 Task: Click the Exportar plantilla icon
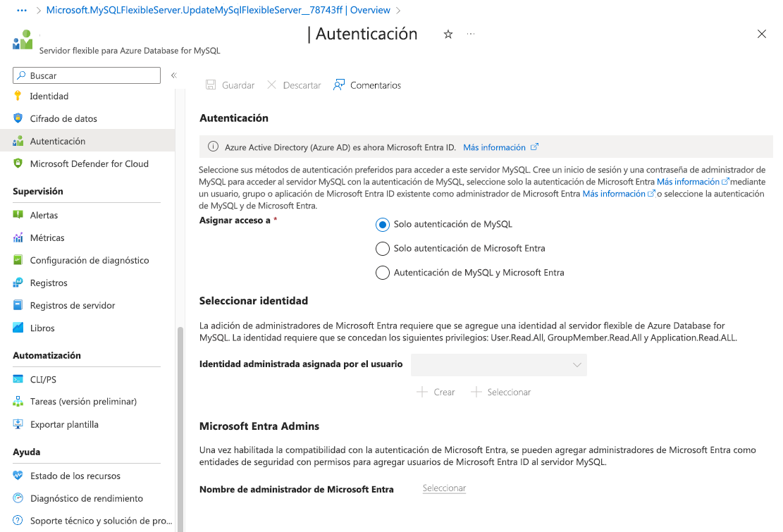(19, 423)
